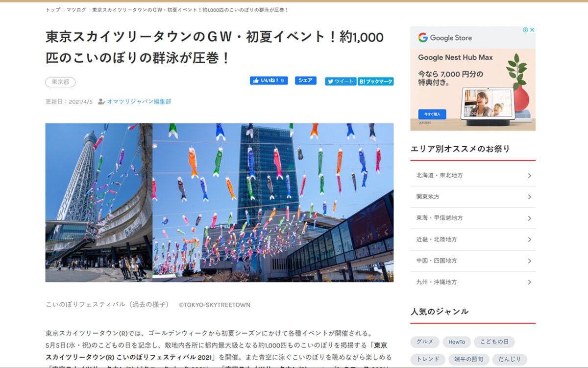The width and height of the screenshot is (588, 368).
Task: Close the Google Store ad
Action: [x=532, y=30]
